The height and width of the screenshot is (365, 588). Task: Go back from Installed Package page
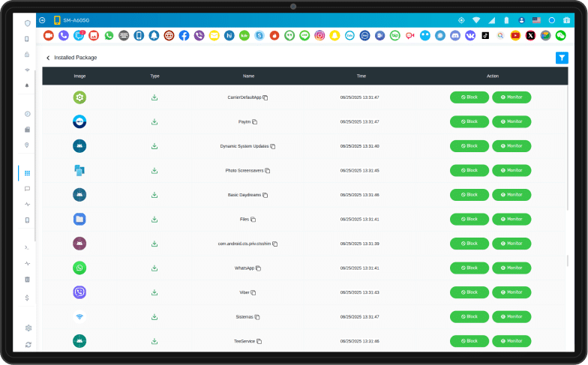pos(48,58)
